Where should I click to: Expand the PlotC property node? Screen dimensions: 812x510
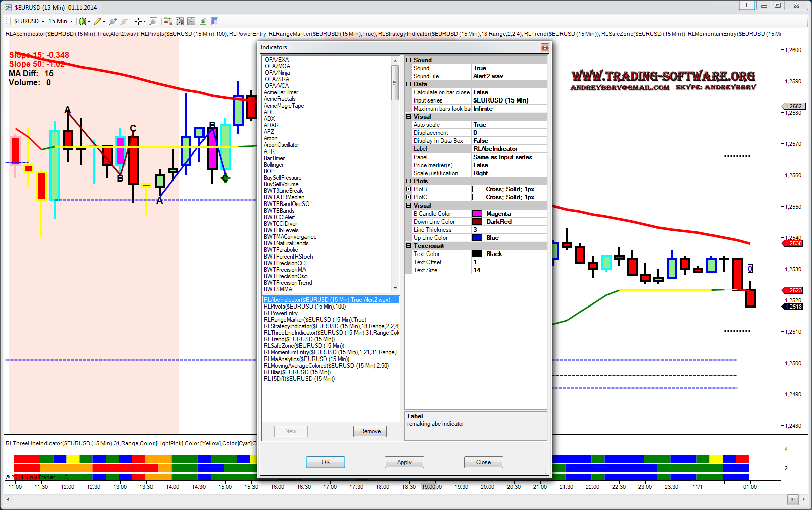coord(409,197)
